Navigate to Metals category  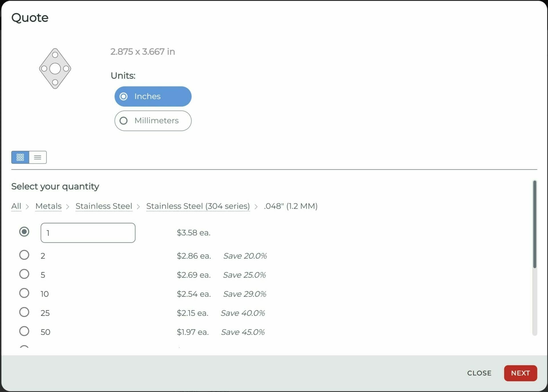point(48,205)
